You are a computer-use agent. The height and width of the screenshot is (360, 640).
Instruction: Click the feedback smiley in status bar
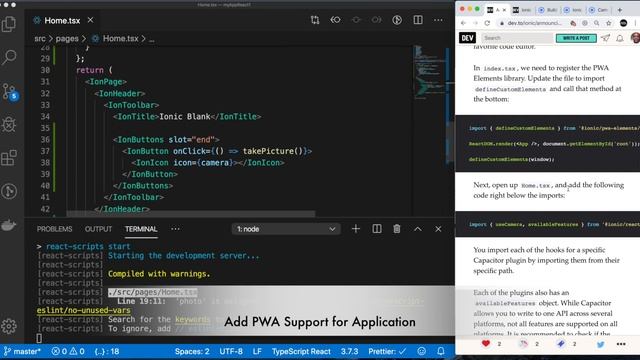coord(422,351)
